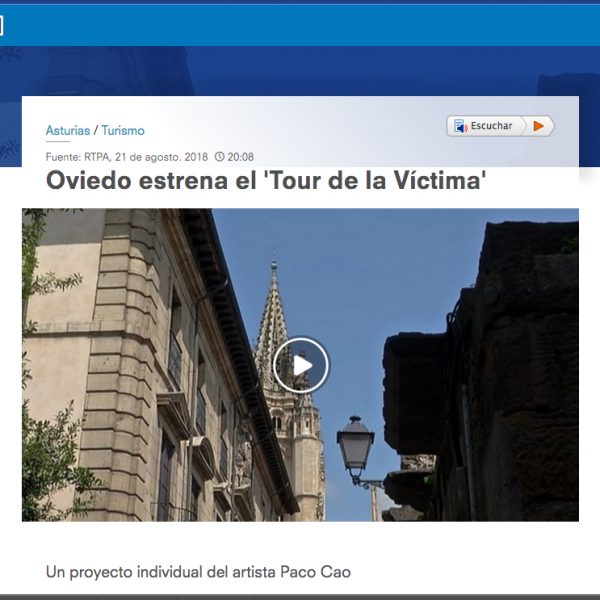The width and height of the screenshot is (600, 600).
Task: Click the 20:08 publication time
Action: point(241,157)
